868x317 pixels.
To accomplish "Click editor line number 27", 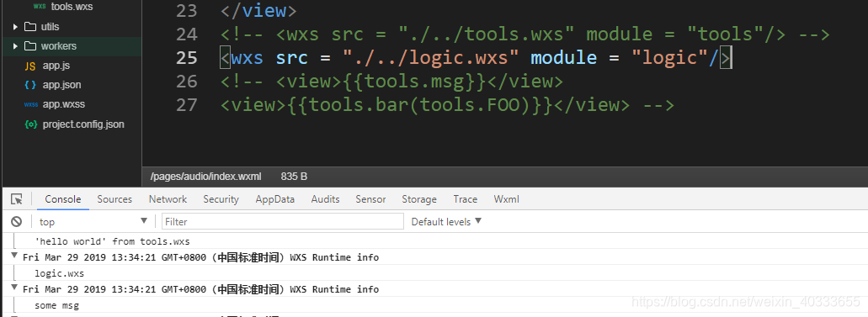I will 186,104.
